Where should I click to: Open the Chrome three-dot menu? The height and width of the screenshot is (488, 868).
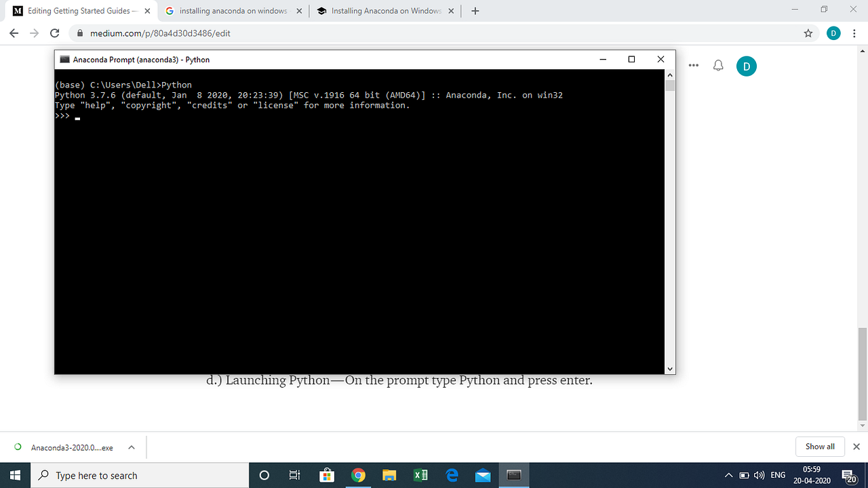tap(854, 32)
